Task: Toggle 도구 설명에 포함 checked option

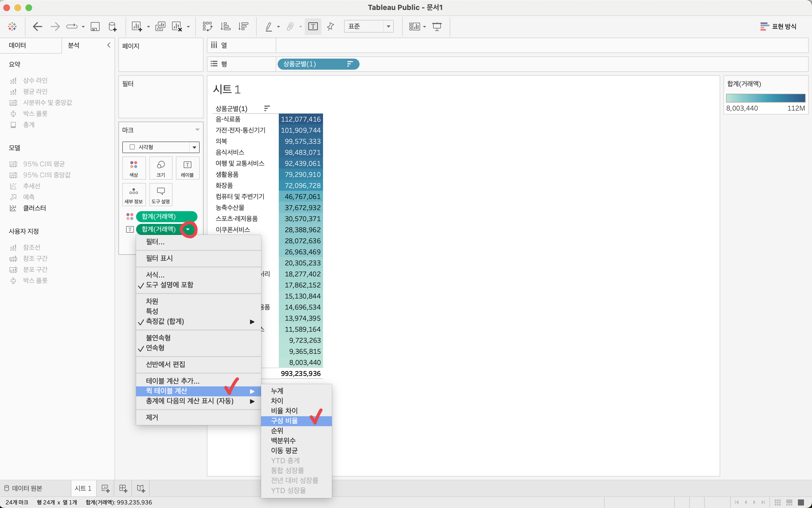Action: point(169,285)
